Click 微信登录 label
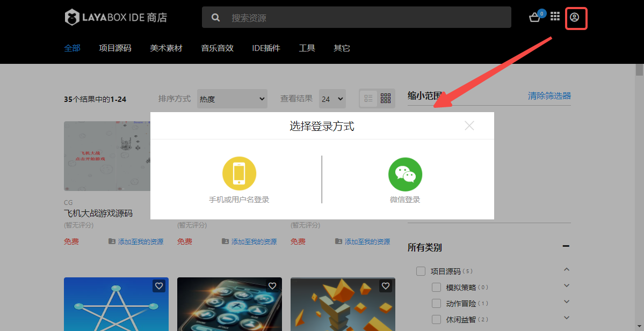This screenshot has width=644, height=331. coord(405,200)
